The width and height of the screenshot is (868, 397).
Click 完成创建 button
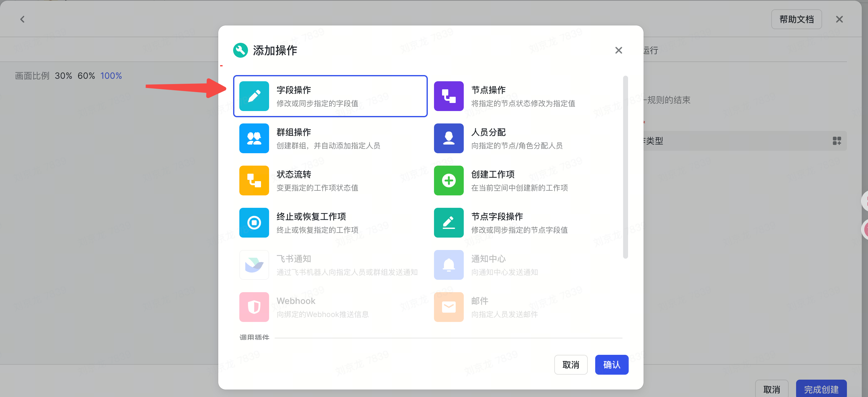tap(821, 389)
